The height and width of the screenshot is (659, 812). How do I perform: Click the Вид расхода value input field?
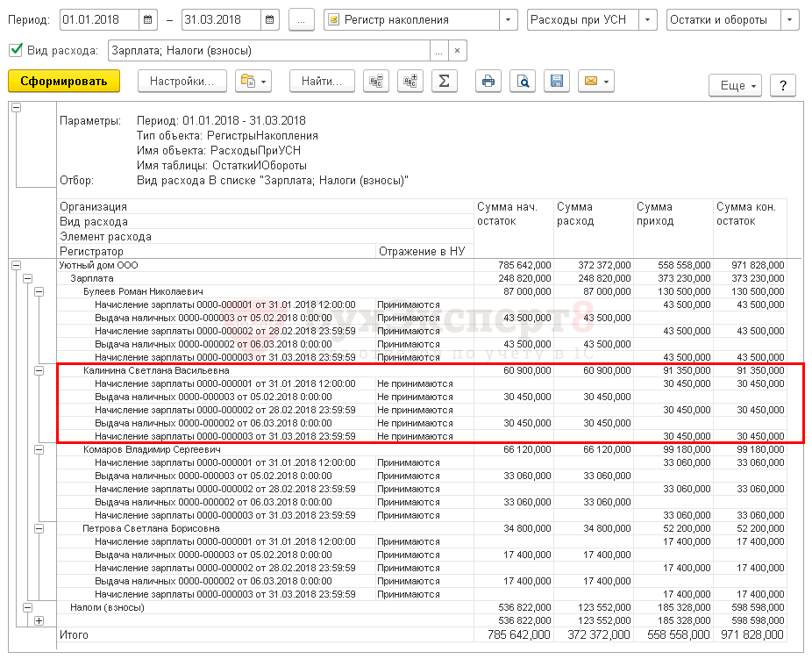(269, 51)
